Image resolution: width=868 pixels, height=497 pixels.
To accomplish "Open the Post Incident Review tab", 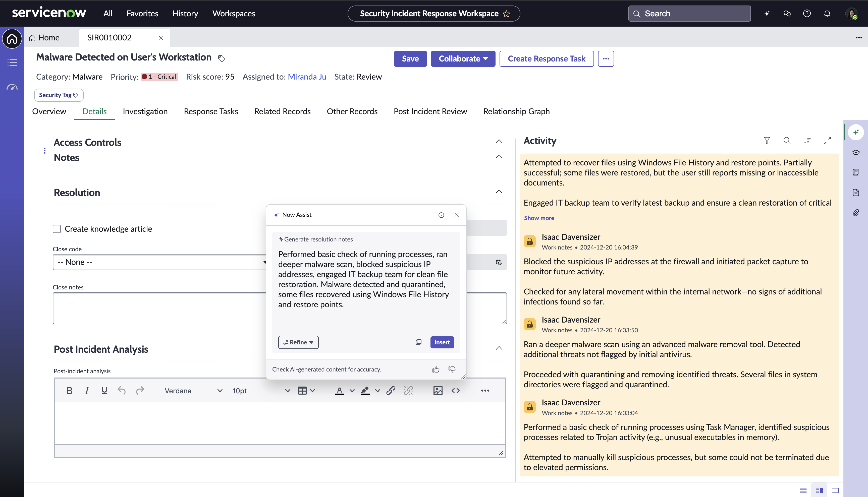I will click(430, 111).
